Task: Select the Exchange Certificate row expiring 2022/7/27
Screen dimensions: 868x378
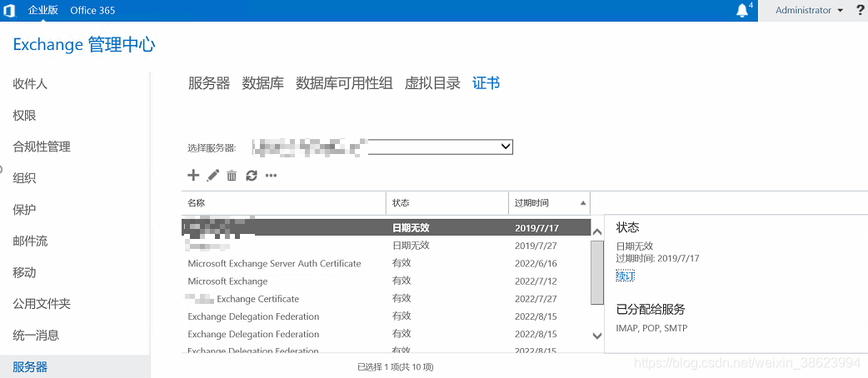Action: click(386, 299)
